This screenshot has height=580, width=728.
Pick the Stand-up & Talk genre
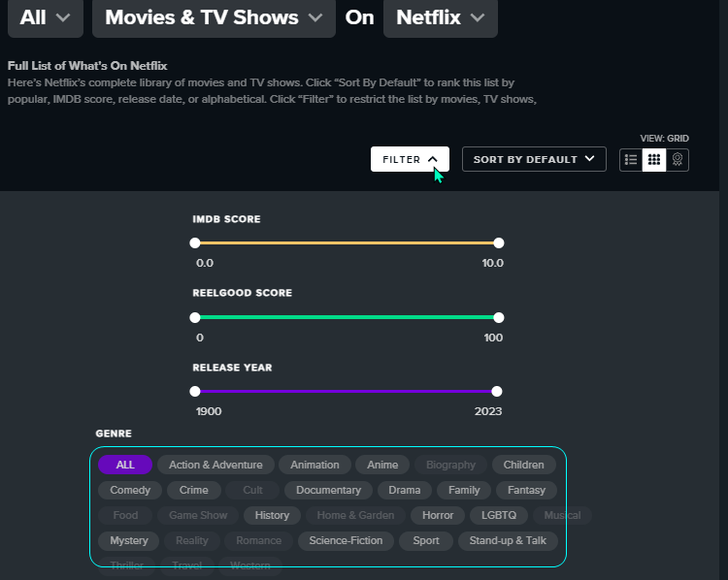508,540
